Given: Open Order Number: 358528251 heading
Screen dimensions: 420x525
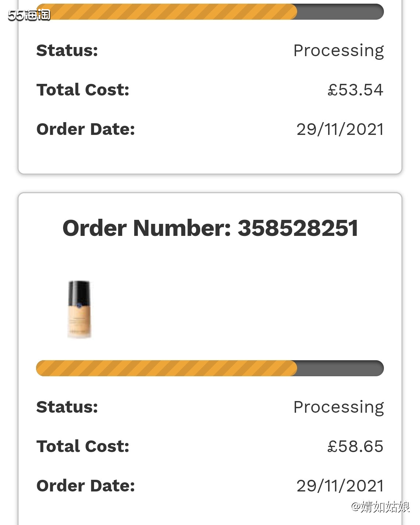Looking at the screenshot, I should (210, 228).
